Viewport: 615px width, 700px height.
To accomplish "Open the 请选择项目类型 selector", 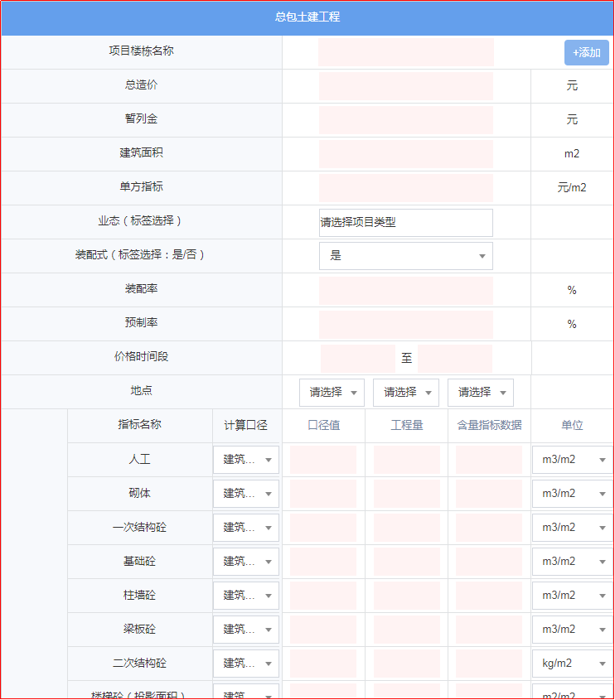I will tap(406, 223).
